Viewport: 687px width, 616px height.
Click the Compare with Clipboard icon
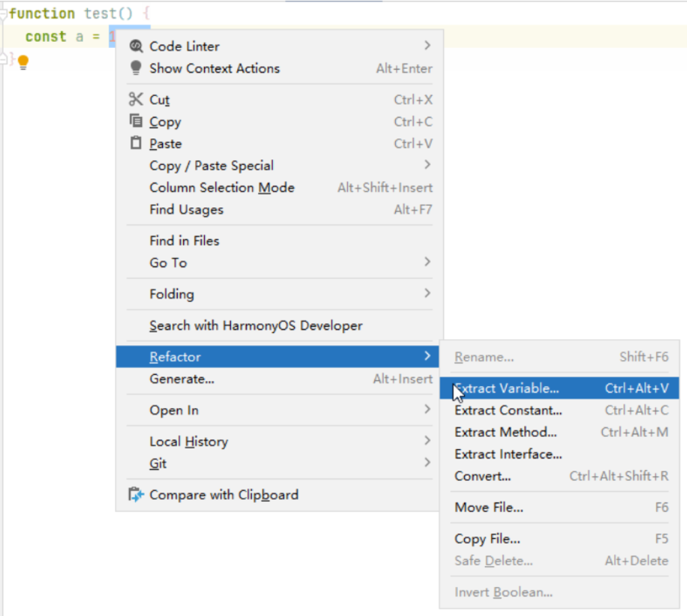tap(136, 495)
